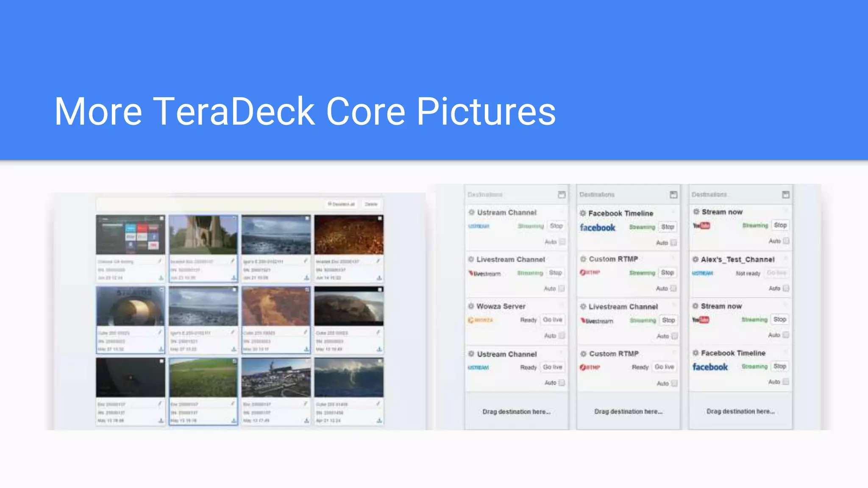
Task: Download the orange sparks recording
Action: [379, 278]
